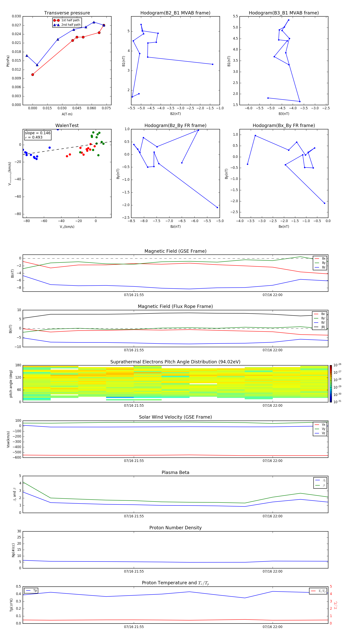The image size is (351, 644).
Task: Click the 'Transverse pressure' plot title
Action: click(67, 13)
